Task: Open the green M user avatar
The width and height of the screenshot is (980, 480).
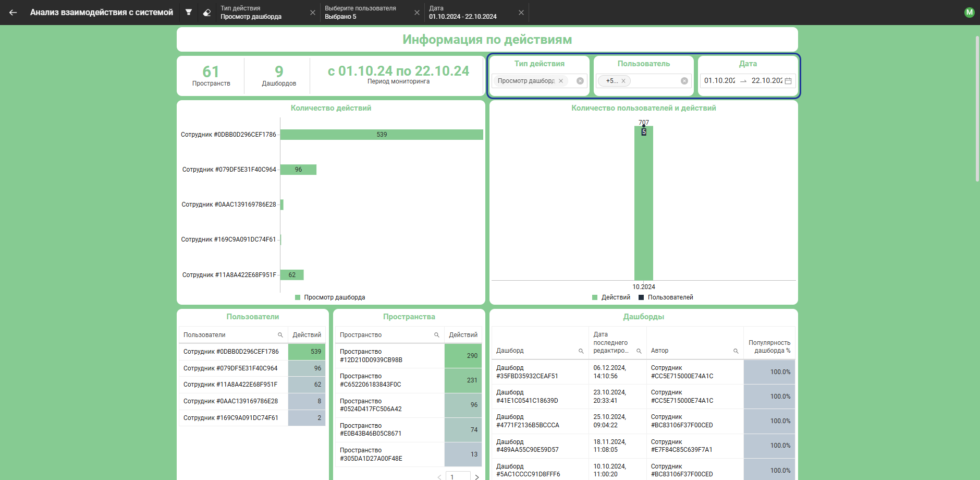Action: 970,13
